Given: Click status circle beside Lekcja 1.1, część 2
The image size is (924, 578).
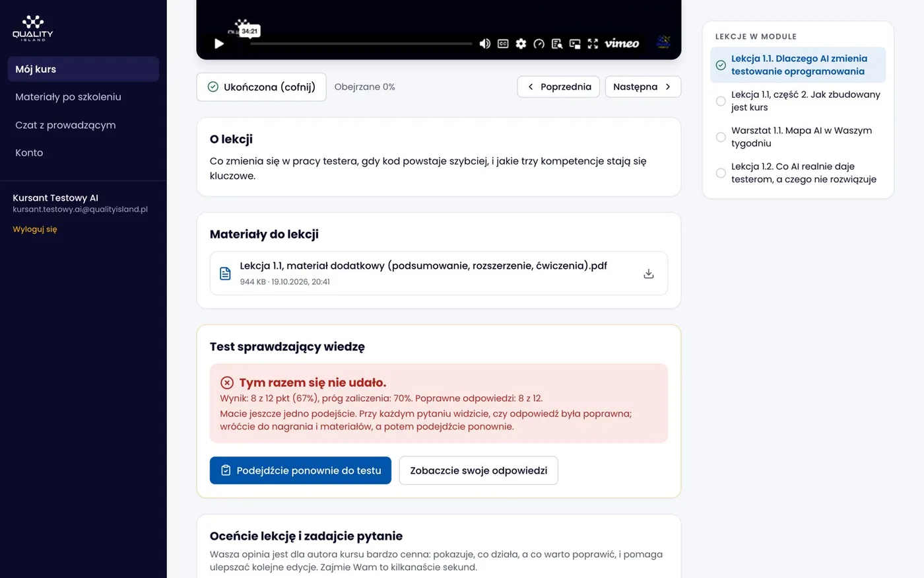Looking at the screenshot, I should [721, 101].
